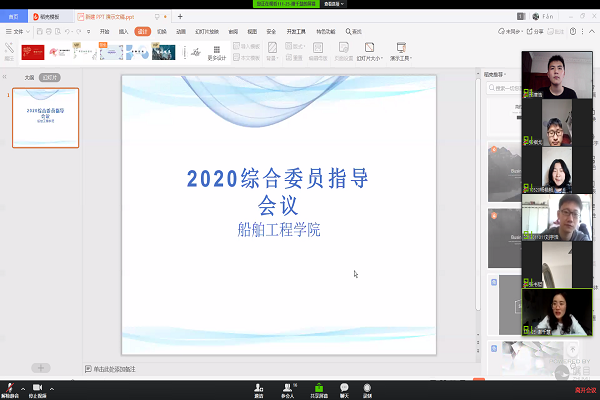Open the 查看选项 view options dropdown
600x400 pixels.
(x=331, y=4)
